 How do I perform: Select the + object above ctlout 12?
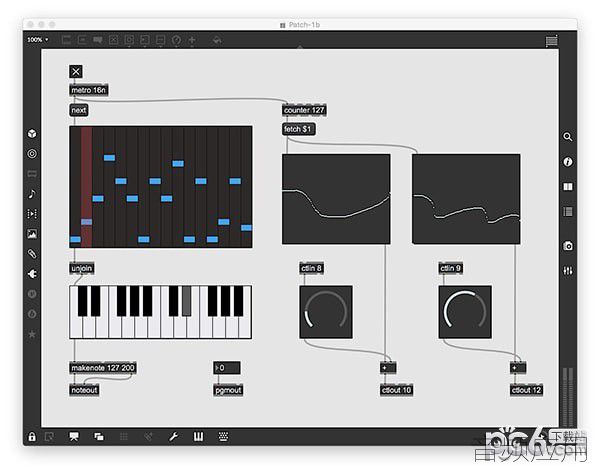point(518,368)
